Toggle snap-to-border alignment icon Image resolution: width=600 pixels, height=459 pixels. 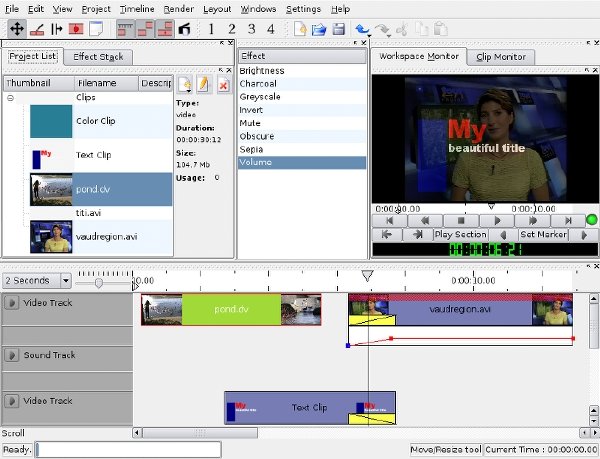[x=145, y=29]
